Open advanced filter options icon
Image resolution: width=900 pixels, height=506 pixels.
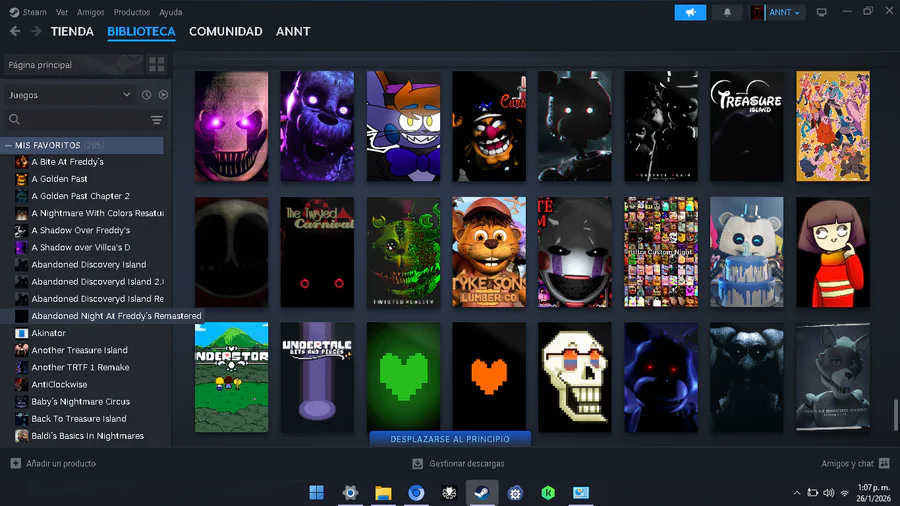pos(156,119)
